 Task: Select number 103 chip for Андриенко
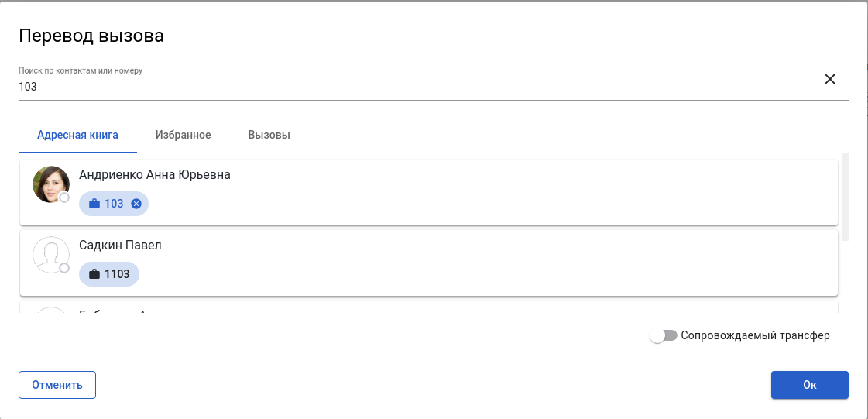point(114,204)
